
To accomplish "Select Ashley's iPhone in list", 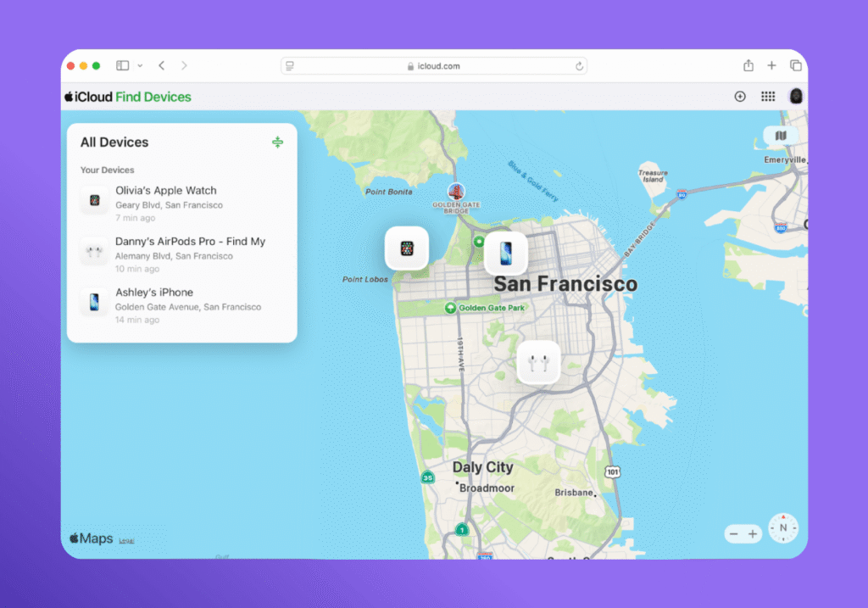I will point(182,305).
